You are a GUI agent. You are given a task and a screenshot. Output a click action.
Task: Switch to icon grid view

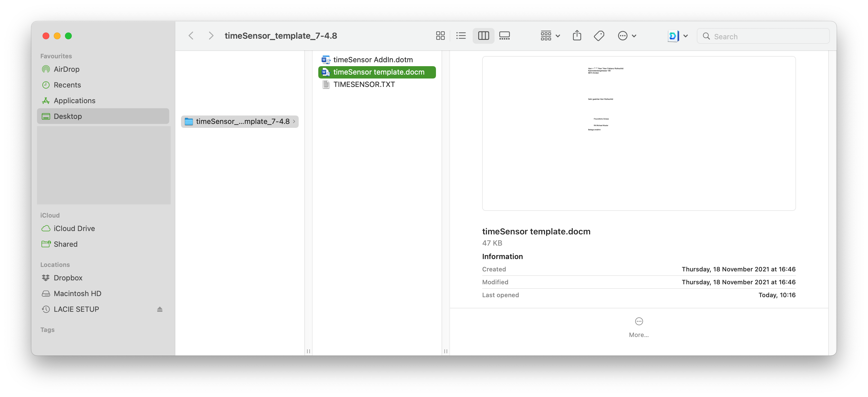pyautogui.click(x=440, y=36)
